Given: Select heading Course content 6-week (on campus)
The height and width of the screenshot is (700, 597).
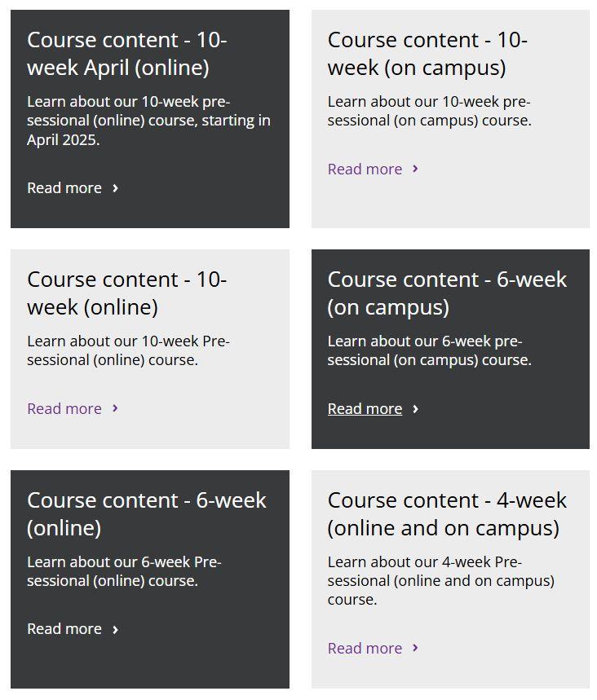Looking at the screenshot, I should tap(447, 293).
